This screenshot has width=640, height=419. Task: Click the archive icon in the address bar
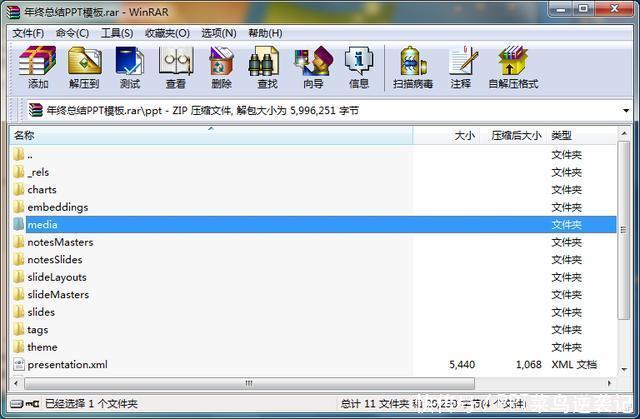[x=36, y=110]
